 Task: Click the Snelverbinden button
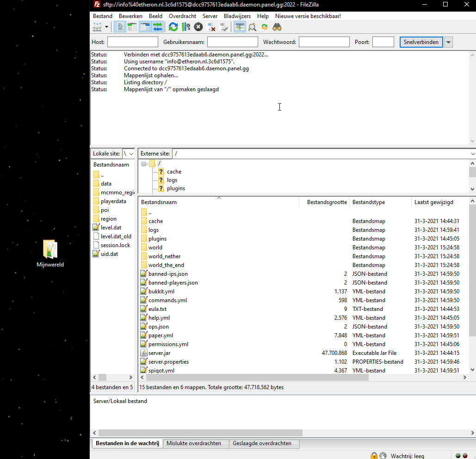tap(421, 42)
